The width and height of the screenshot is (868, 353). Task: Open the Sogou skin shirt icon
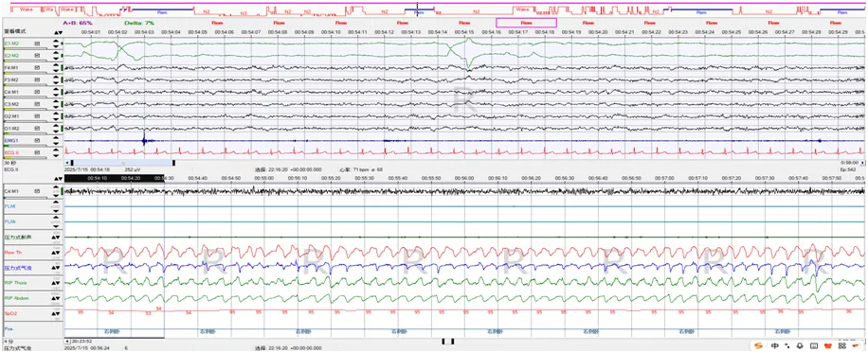(829, 345)
